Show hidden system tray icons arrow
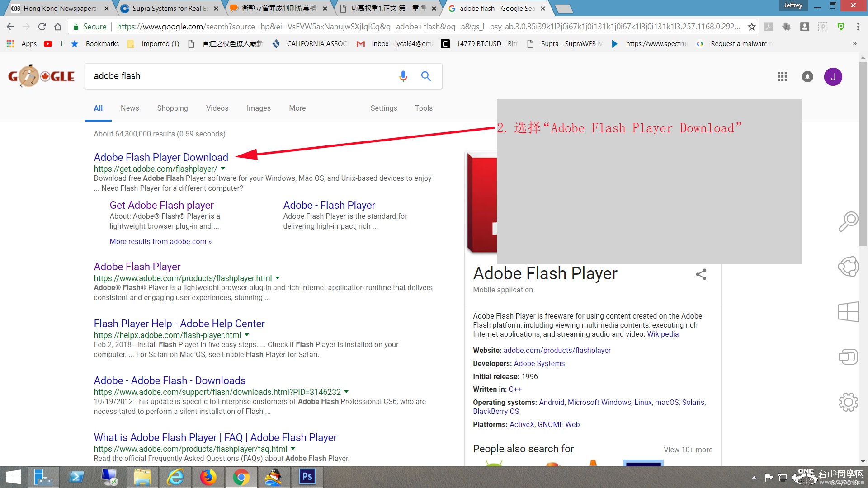Screen dimensions: 868x488 pyautogui.click(x=754, y=478)
